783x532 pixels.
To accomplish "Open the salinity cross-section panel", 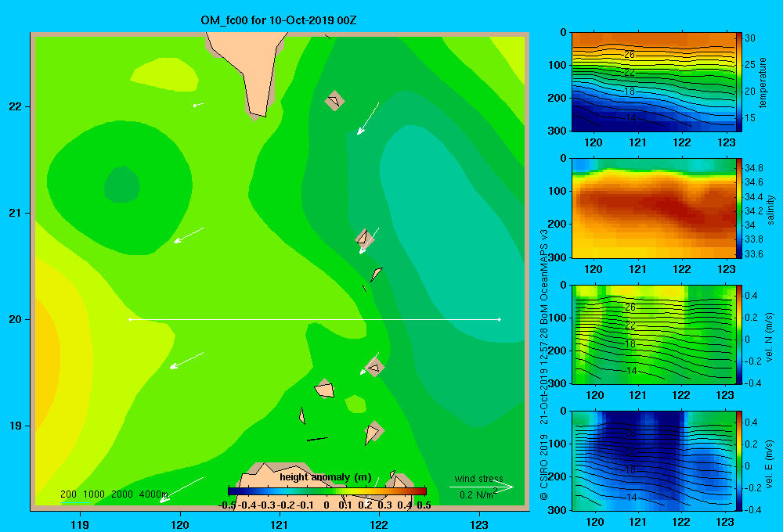I will (653, 208).
